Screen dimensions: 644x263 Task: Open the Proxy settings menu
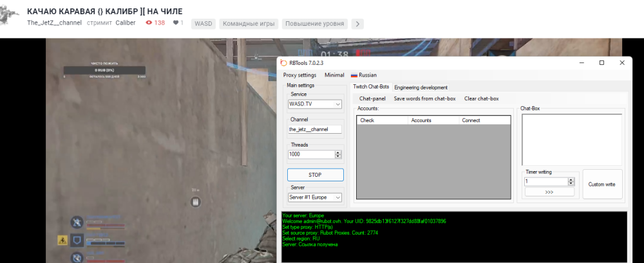coord(299,75)
